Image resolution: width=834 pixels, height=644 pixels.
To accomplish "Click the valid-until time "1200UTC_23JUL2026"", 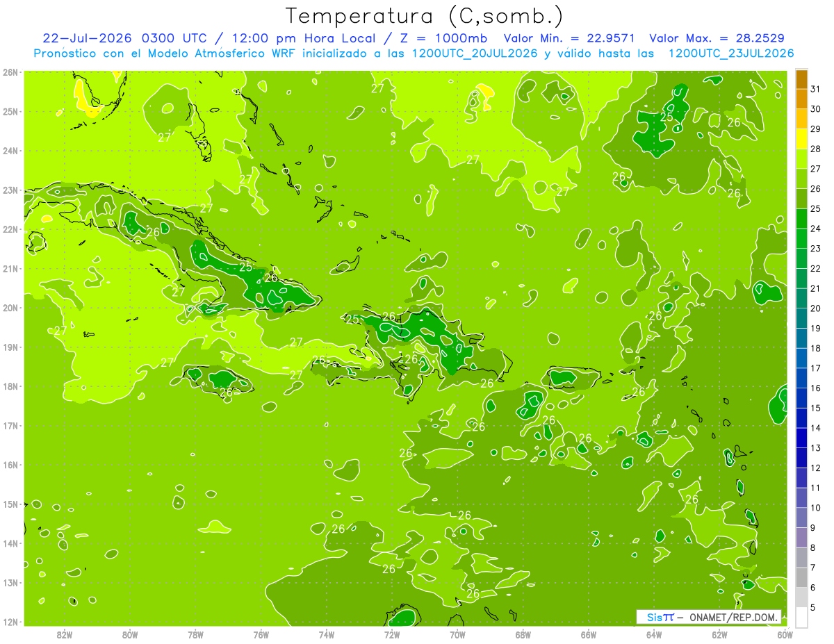I will 730,53.
